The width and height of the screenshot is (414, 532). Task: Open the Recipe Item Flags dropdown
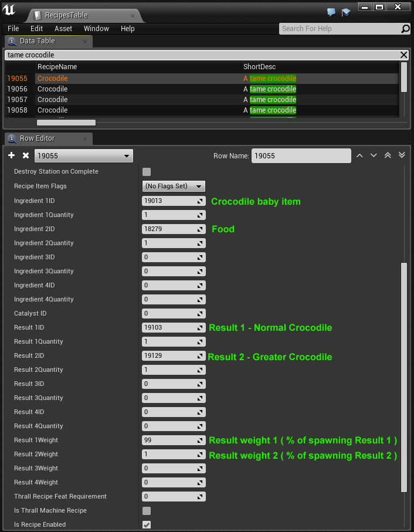(174, 186)
